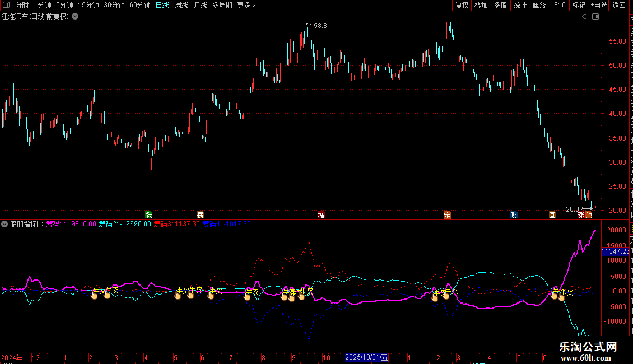Click the 筹码3 value label
Screen dimensions: 633x364
coord(177,224)
